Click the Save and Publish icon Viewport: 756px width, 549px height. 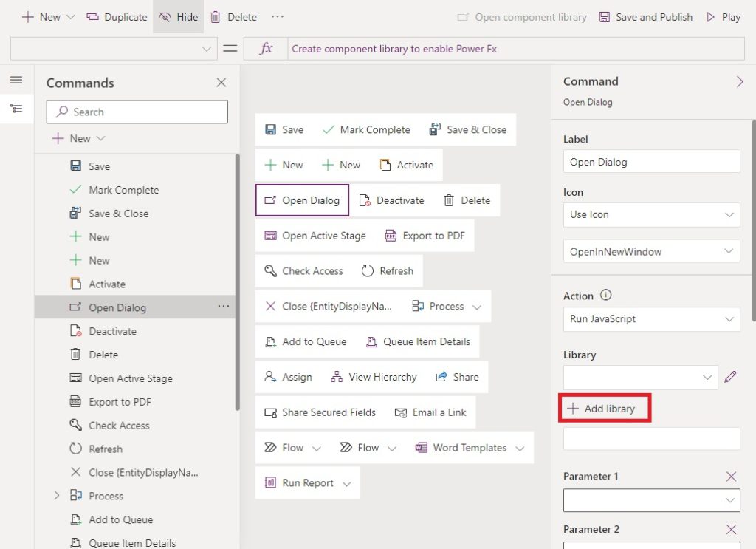pos(605,16)
